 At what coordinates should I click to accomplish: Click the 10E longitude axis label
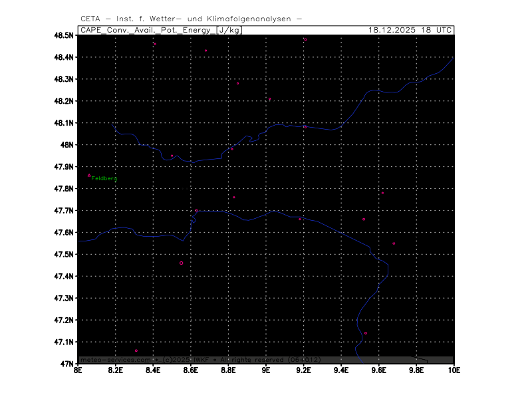click(454, 370)
